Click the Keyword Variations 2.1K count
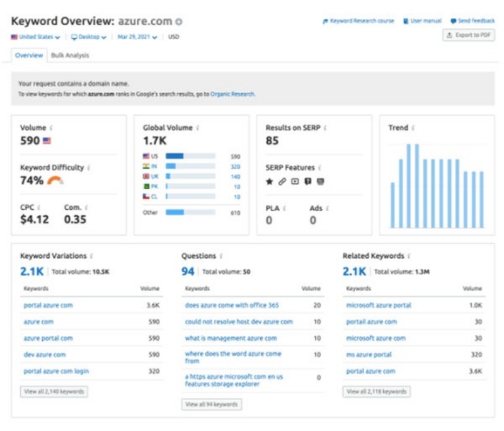 pyautogui.click(x=32, y=272)
